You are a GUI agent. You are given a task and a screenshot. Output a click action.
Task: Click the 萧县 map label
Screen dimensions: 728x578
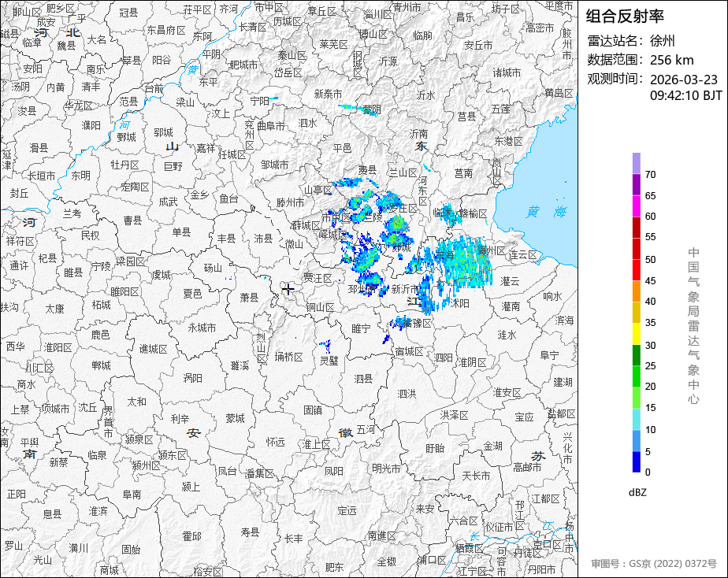point(249,298)
